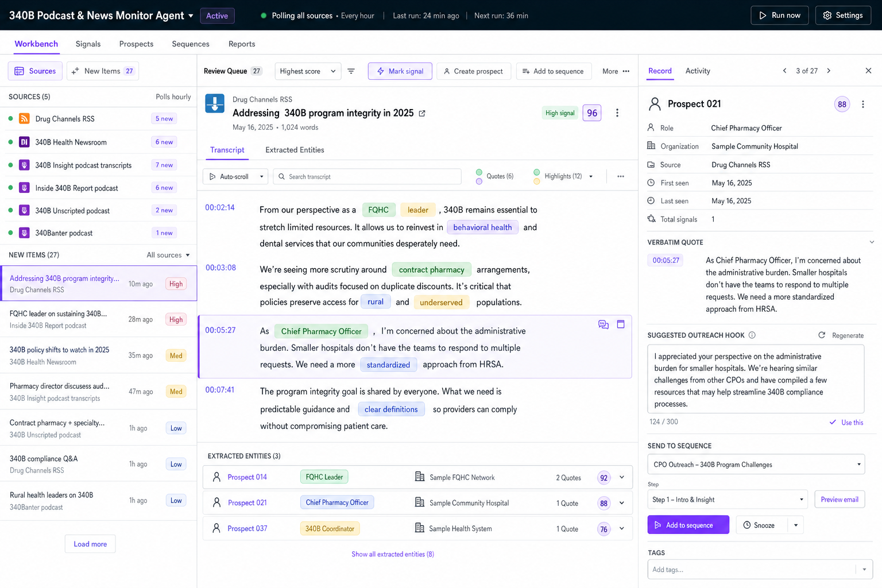Toggle New Items 27 view
The width and height of the screenshot is (882, 588).
click(x=103, y=71)
